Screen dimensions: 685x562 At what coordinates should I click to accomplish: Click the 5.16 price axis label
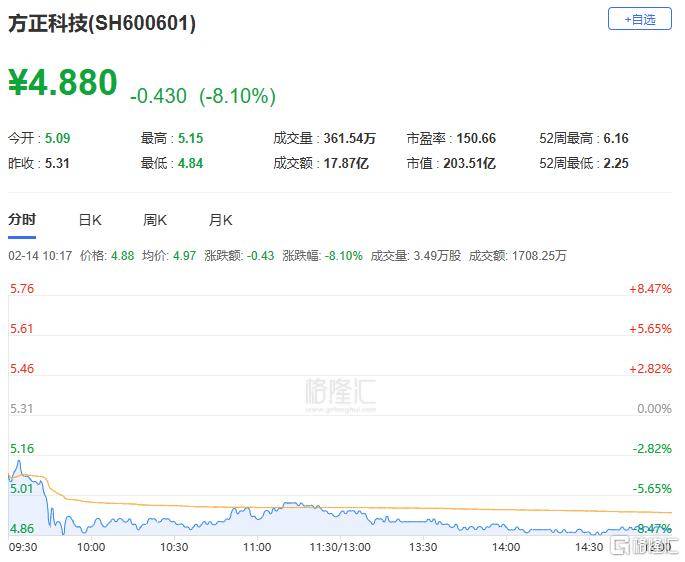tap(22, 448)
